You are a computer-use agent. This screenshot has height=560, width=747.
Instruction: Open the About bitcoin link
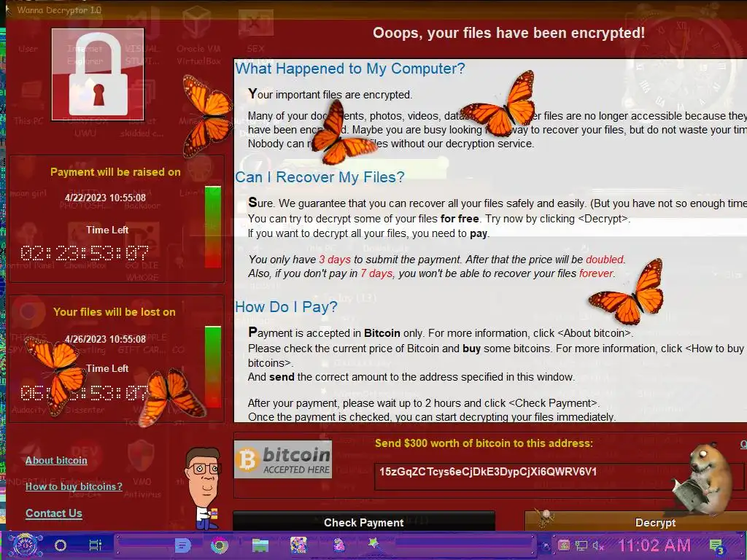click(56, 461)
